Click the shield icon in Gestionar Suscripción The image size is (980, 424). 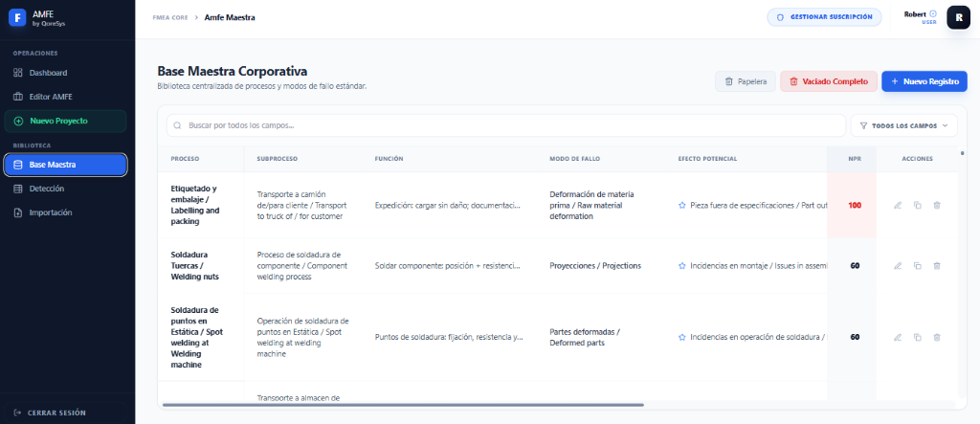pyautogui.click(x=780, y=17)
